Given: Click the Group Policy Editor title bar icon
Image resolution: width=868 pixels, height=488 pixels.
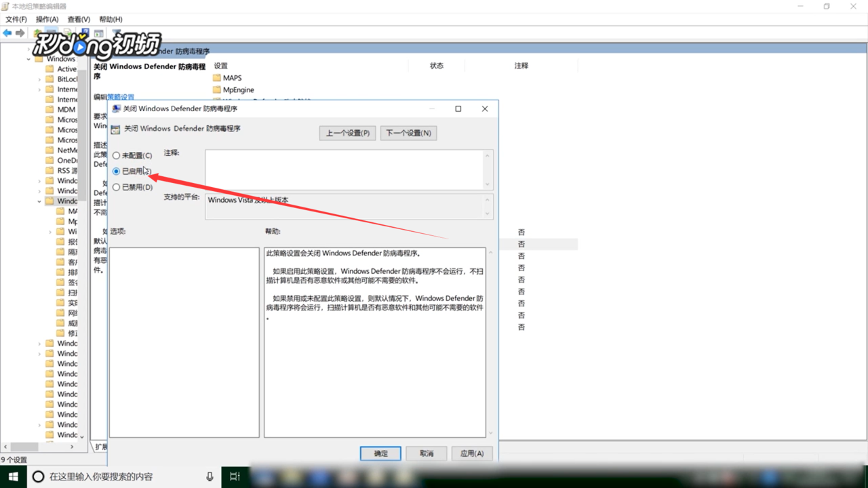Looking at the screenshot, I should tap(5, 6).
